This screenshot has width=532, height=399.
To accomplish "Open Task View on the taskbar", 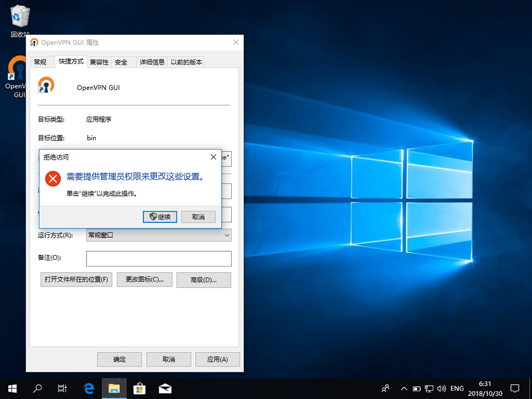I will [62, 388].
